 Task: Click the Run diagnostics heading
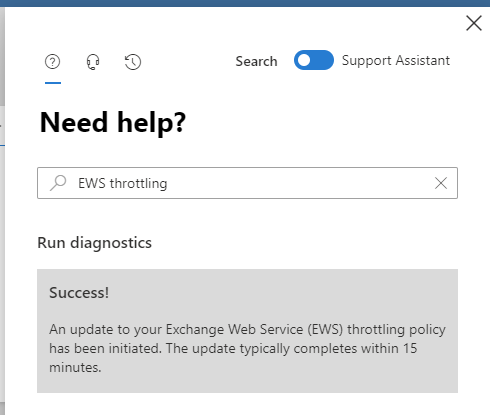coord(94,243)
